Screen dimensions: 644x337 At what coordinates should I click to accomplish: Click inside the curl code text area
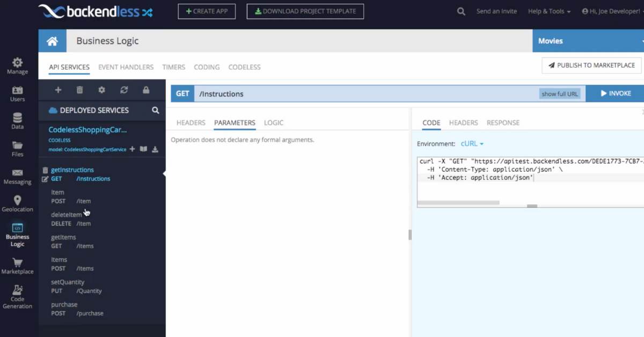(530, 182)
